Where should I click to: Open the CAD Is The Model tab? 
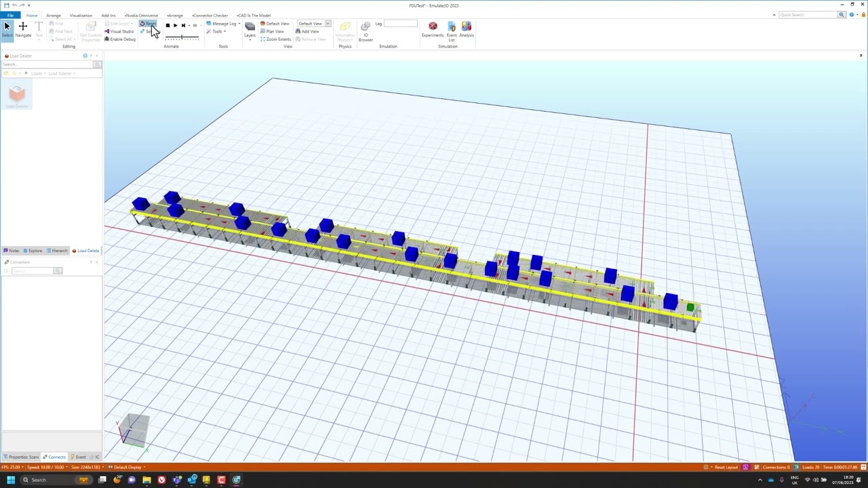(x=254, y=15)
